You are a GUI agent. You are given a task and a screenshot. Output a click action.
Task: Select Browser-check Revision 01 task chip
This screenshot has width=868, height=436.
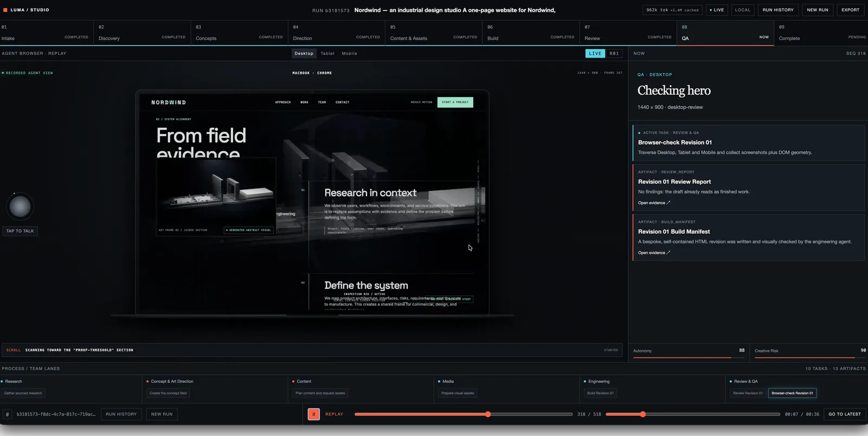(792, 393)
